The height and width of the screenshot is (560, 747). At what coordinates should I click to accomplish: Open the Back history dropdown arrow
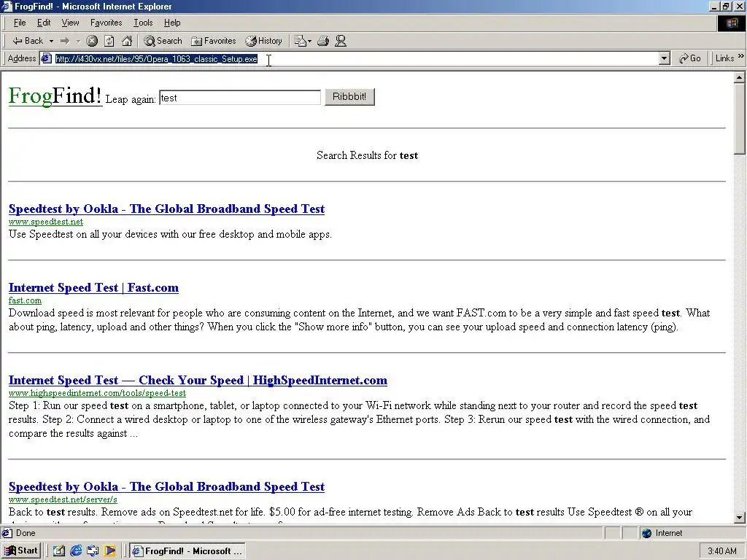tap(51, 41)
